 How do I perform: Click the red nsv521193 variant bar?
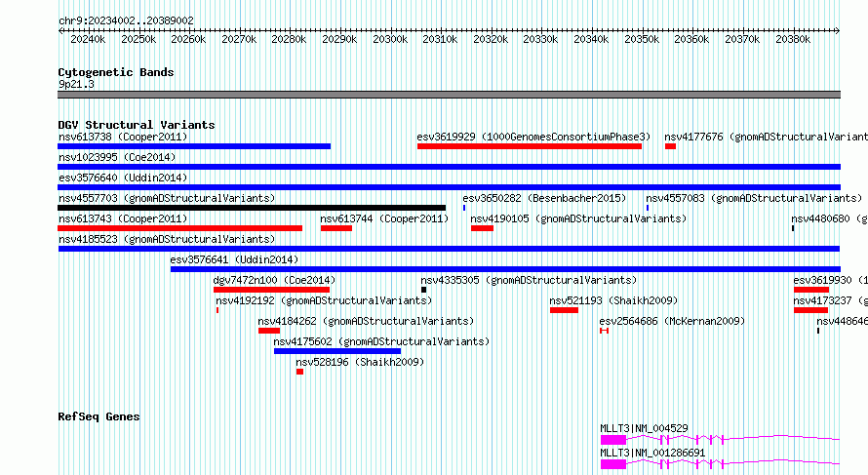[x=564, y=310]
